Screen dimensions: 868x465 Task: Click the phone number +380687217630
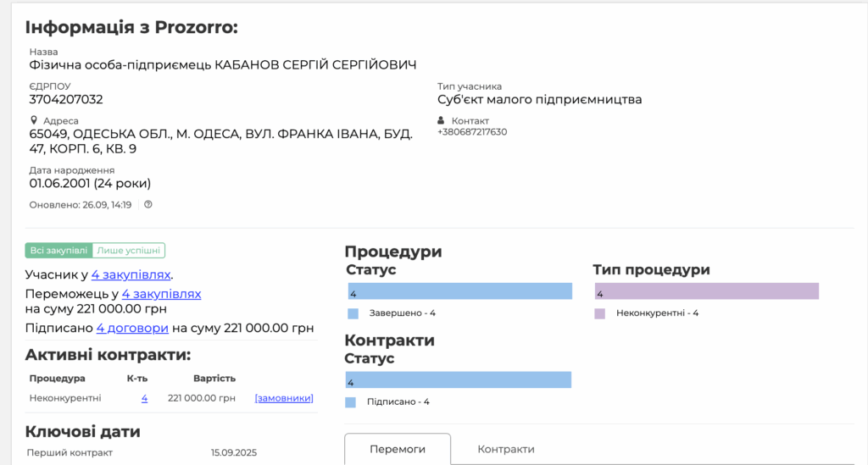click(472, 132)
